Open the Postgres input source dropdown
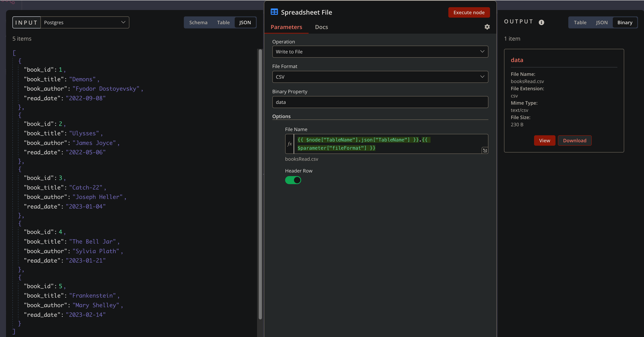 85,22
